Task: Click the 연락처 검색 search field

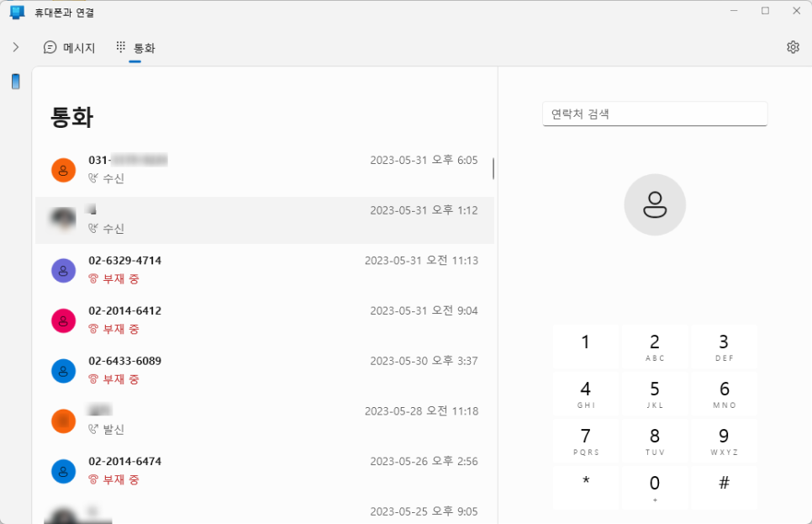Action: 655,114
